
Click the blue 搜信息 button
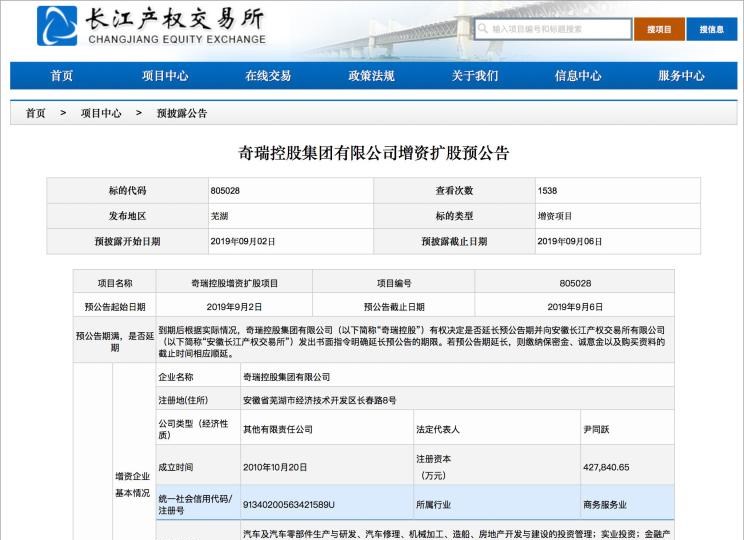coord(711,29)
